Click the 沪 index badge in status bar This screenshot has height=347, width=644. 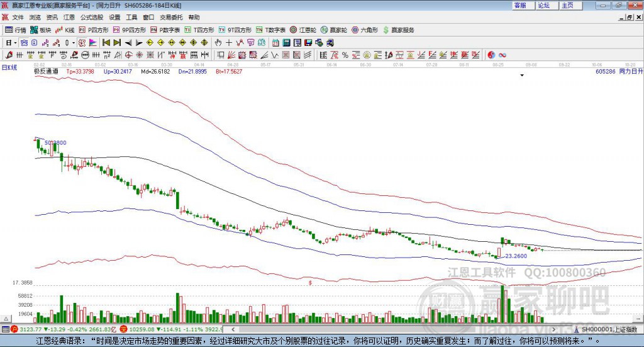point(14,329)
